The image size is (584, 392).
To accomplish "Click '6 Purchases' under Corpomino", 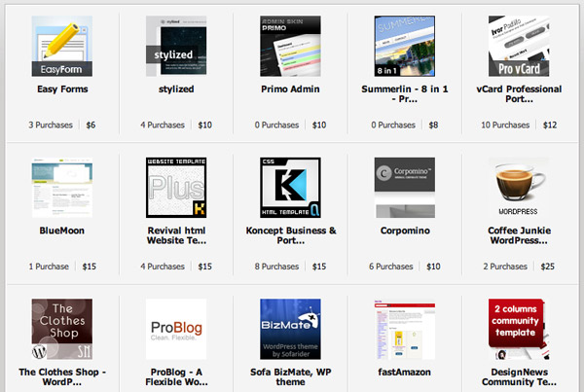I will pyautogui.click(x=391, y=267).
